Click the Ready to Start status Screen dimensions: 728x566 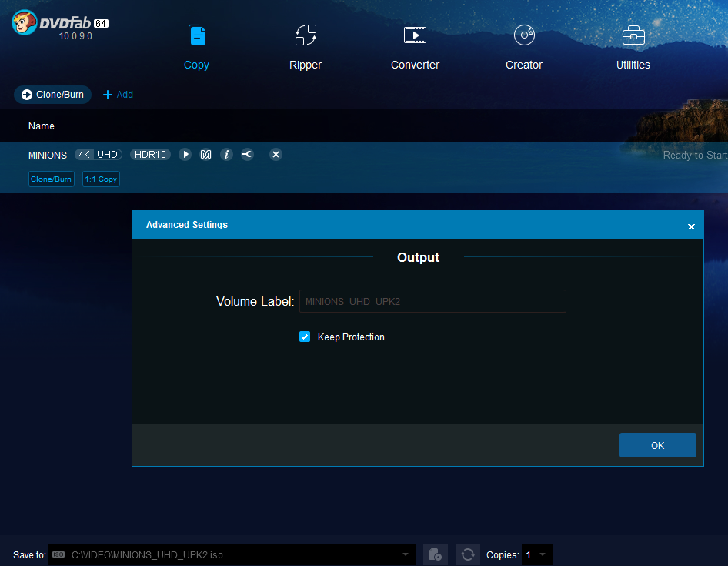(x=695, y=156)
